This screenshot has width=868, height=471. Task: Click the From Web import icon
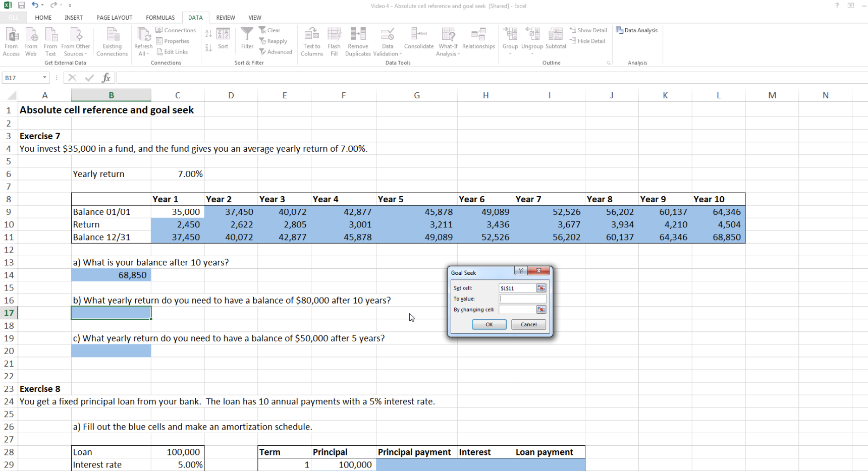pos(31,41)
